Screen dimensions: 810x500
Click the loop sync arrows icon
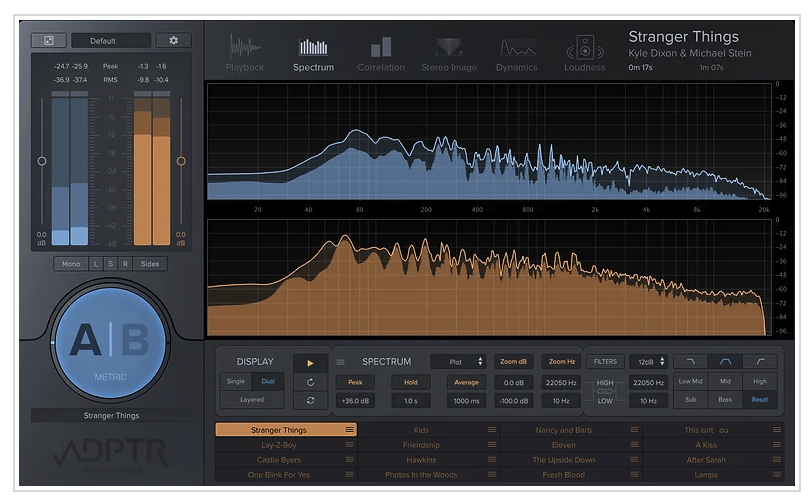pyautogui.click(x=310, y=400)
